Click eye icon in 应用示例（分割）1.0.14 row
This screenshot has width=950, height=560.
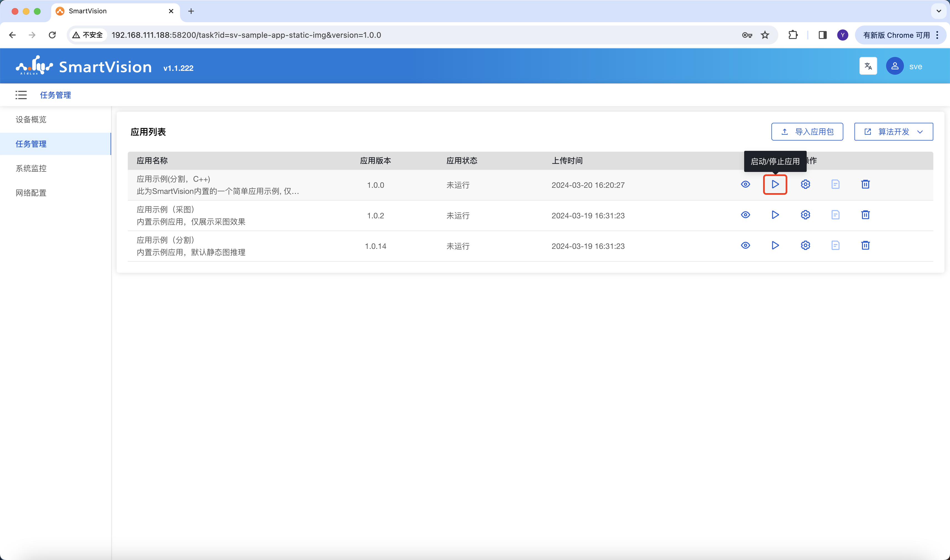(x=745, y=246)
